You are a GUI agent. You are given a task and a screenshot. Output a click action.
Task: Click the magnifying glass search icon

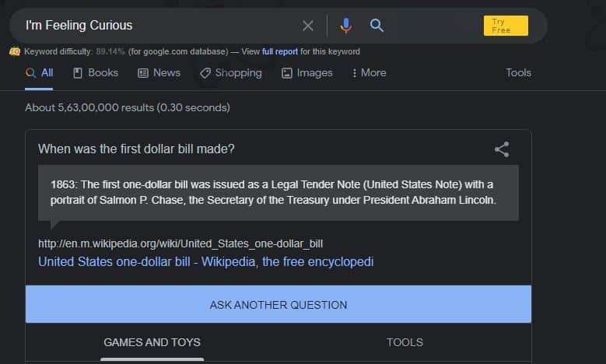[377, 26]
